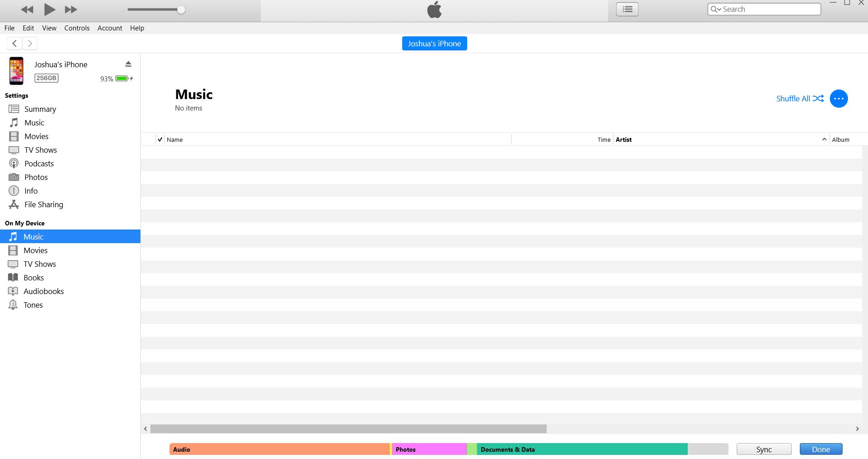Open File Sharing apps icon

(x=14, y=205)
